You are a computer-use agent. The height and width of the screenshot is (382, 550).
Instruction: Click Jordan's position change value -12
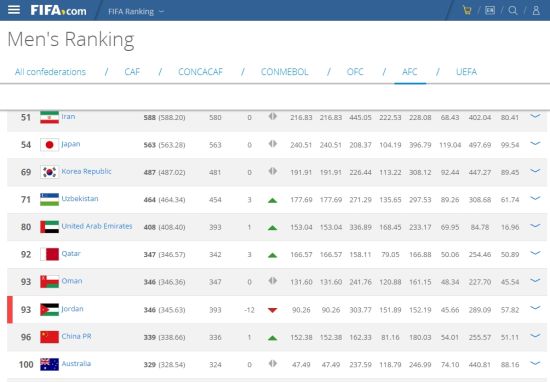(249, 310)
